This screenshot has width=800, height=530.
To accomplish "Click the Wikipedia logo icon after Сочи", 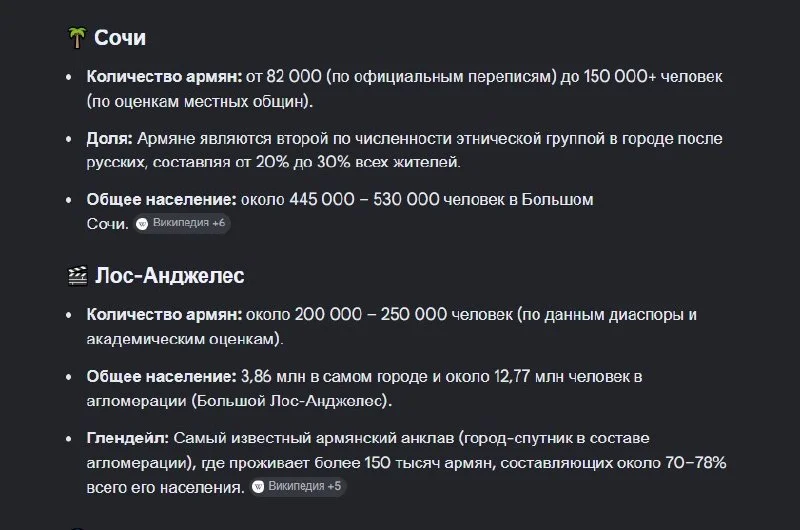I will [x=142, y=224].
